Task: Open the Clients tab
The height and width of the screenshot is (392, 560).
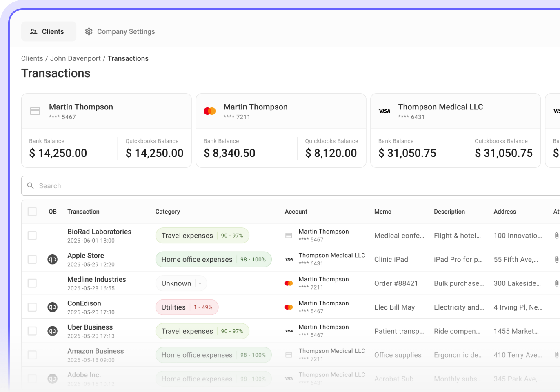Action: [49, 31]
